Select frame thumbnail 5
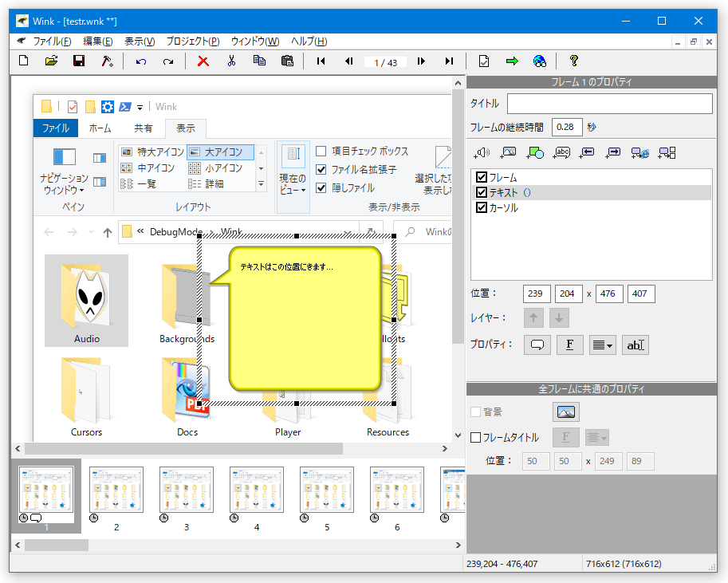 327,490
